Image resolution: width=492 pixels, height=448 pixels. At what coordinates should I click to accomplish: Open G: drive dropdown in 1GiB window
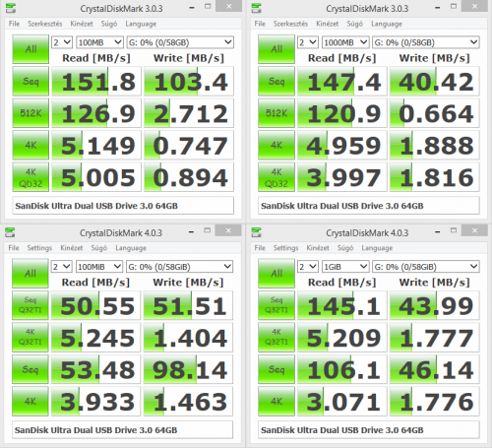coord(426,267)
